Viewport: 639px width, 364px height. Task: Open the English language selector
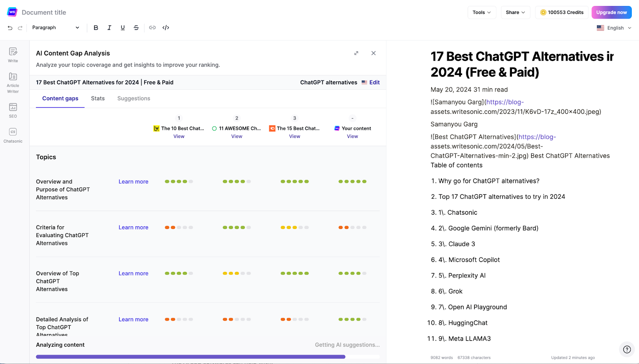[x=614, y=28]
